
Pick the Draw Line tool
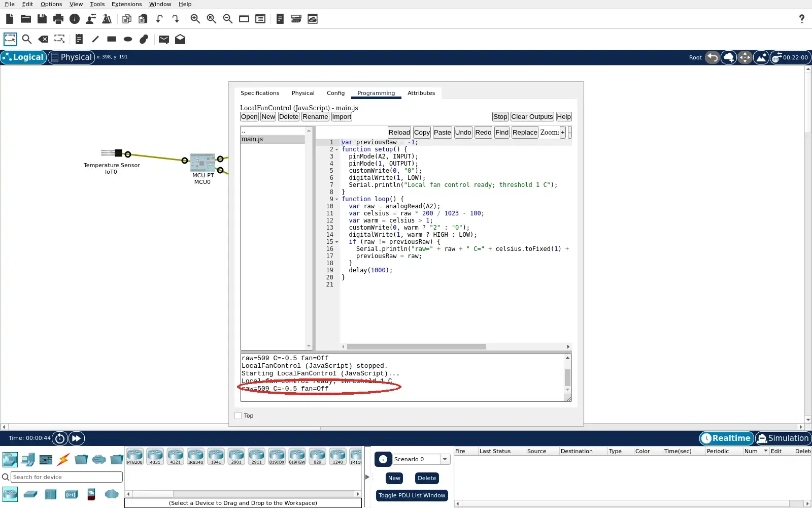[95, 39]
